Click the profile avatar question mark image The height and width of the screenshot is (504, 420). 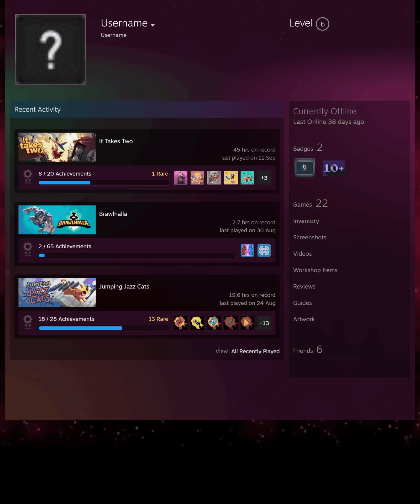coord(50,50)
